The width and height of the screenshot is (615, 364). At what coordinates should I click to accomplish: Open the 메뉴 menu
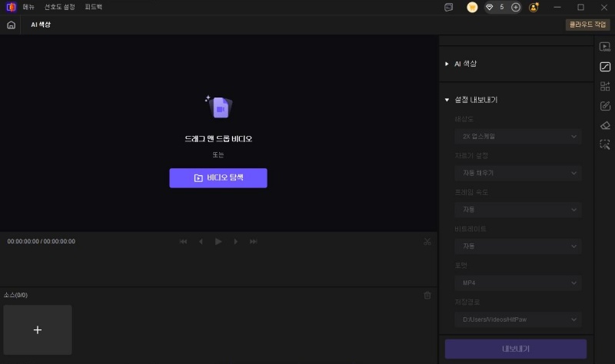28,7
